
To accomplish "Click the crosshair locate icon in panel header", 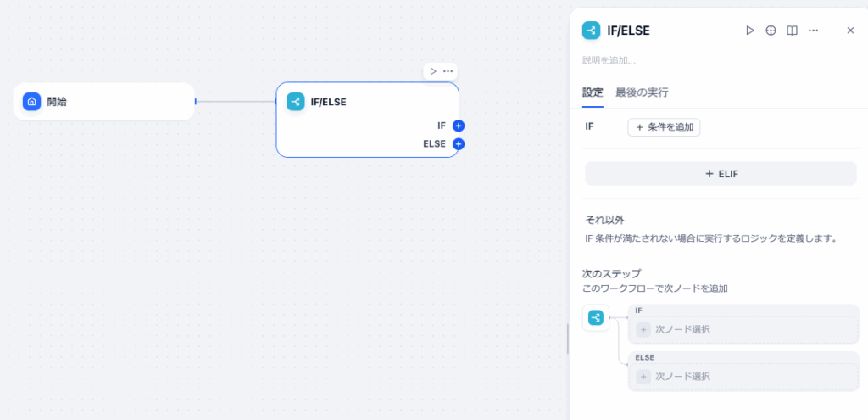I will point(771,31).
